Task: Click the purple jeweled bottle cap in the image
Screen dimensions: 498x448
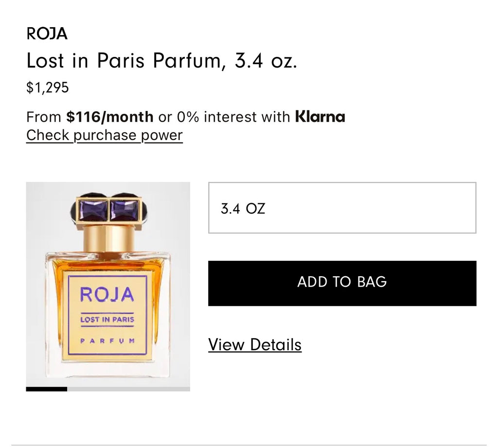Action: click(x=108, y=209)
